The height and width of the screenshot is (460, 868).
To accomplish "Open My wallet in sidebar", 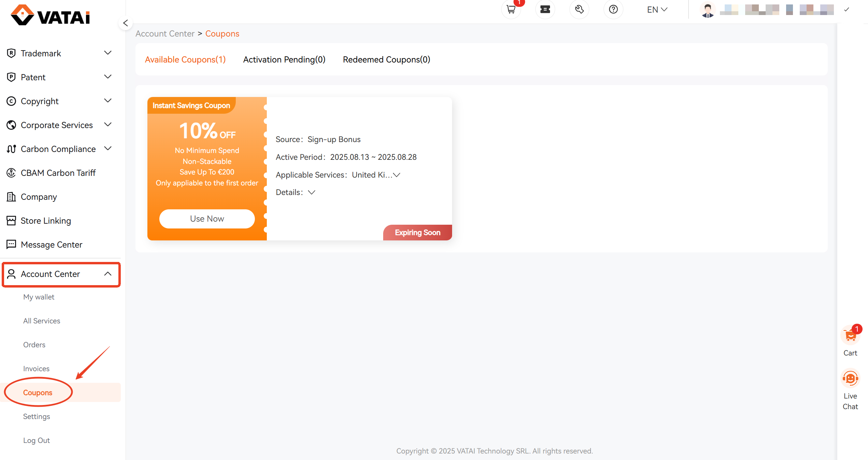I will click(39, 297).
